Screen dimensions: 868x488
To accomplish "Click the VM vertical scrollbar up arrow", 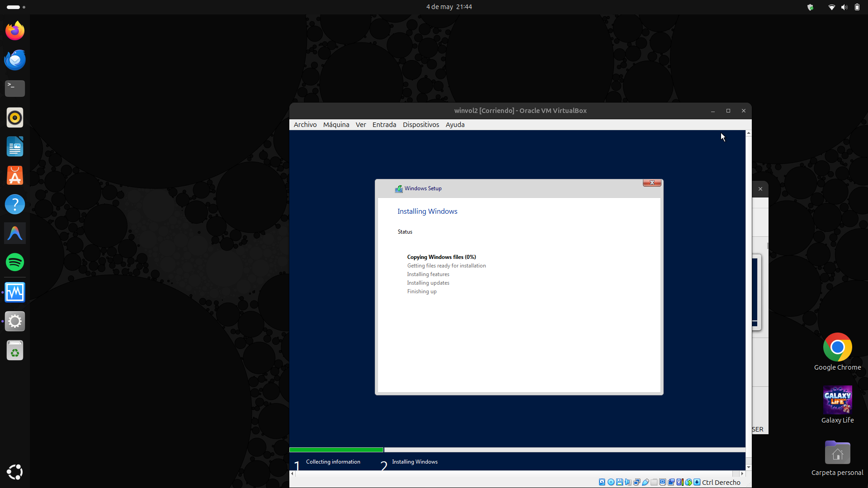I will pyautogui.click(x=749, y=133).
